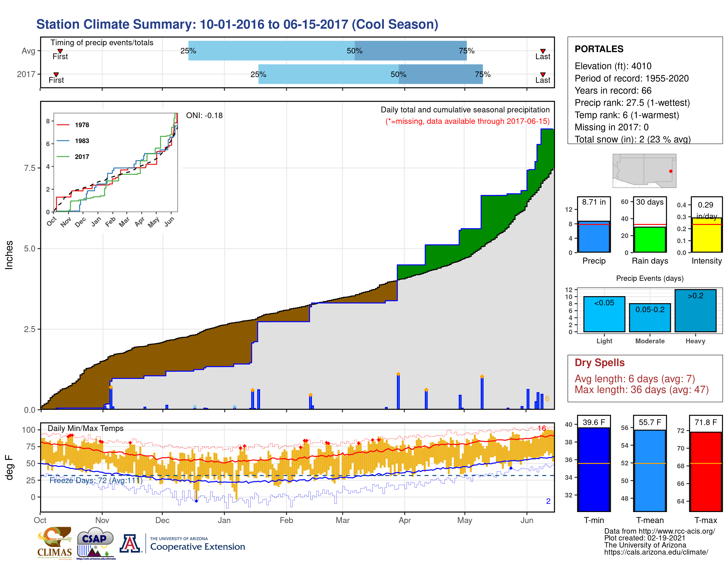The height and width of the screenshot is (563, 728).
Task: Click the PORTALES station heading
Action: click(x=599, y=49)
